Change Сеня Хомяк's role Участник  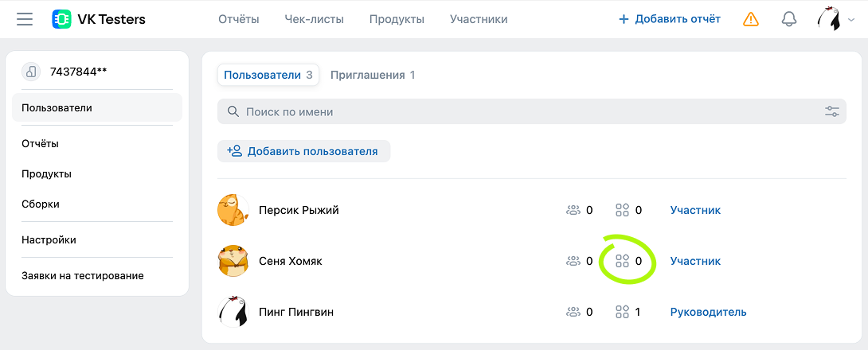(x=695, y=261)
